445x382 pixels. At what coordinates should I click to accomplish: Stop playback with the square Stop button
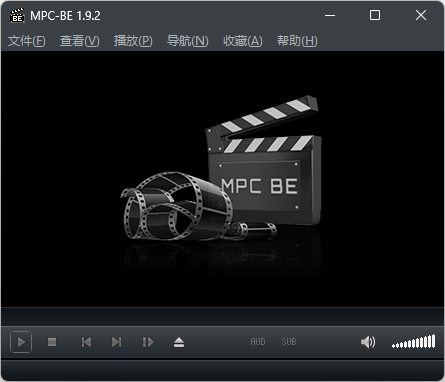(x=52, y=342)
